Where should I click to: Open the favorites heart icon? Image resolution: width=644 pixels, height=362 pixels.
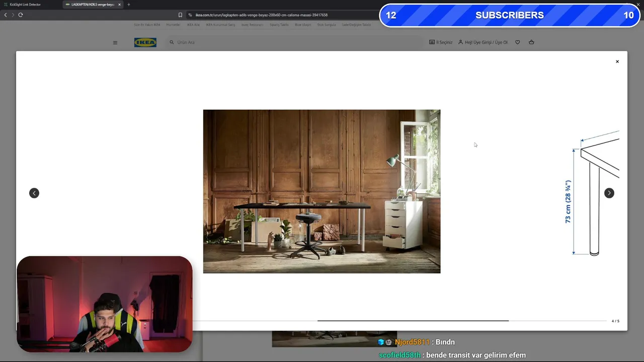tap(518, 42)
